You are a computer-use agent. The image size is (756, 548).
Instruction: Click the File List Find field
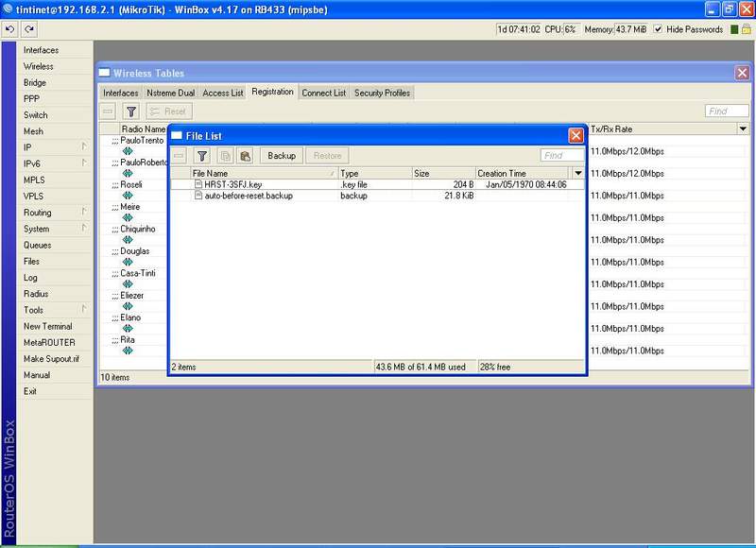tap(562, 155)
